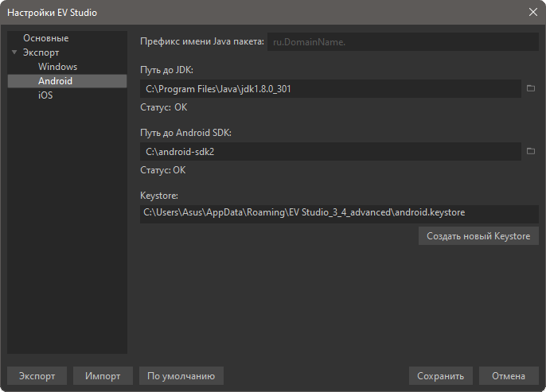Open iOS export settings
Viewport: 546px width, 392px height.
(x=45, y=95)
